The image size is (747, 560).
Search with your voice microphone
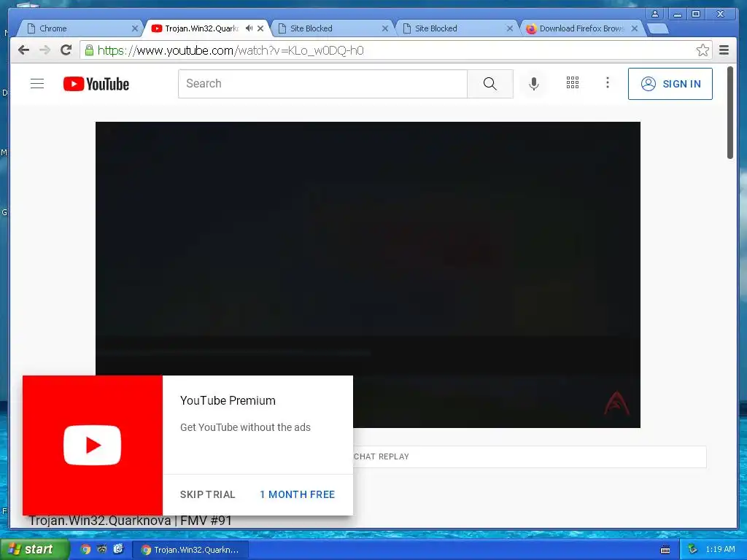(x=534, y=84)
